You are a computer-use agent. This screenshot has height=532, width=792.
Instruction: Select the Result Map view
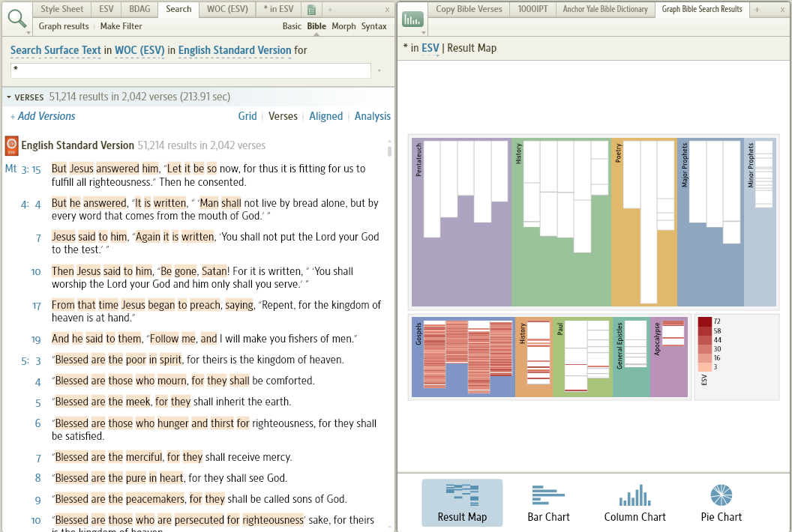pyautogui.click(x=462, y=503)
